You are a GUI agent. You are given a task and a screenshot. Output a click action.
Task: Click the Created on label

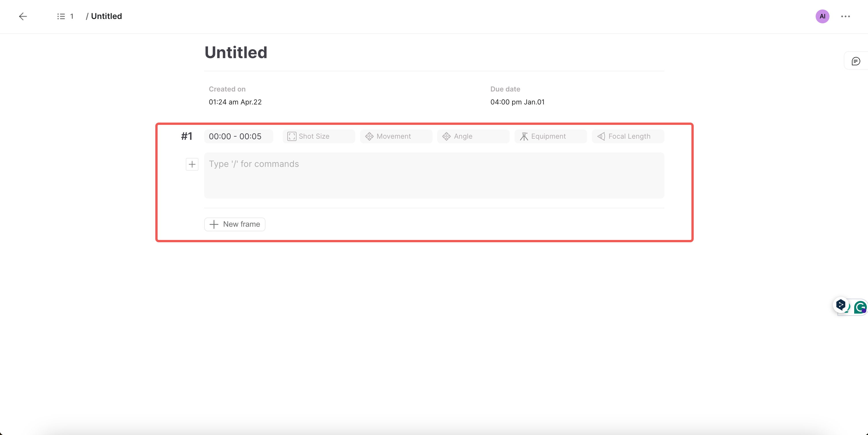(227, 89)
